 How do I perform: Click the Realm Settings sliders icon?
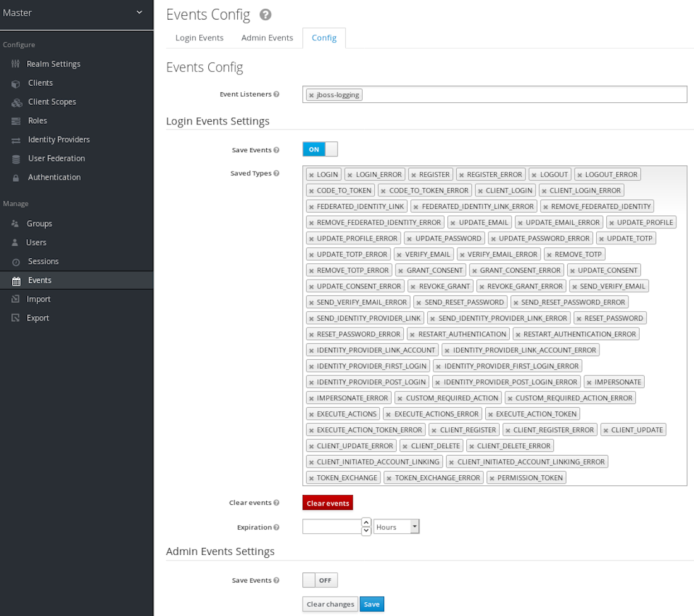click(x=16, y=64)
